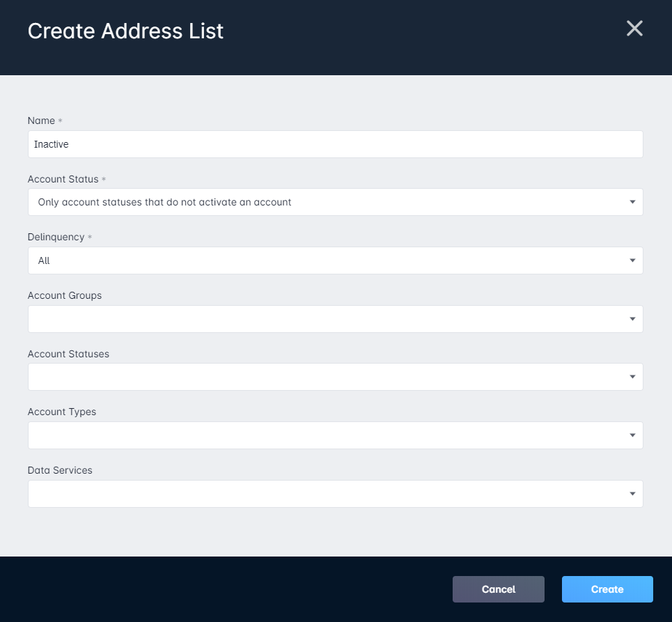
Task: Expand the Account Groups dropdown
Action: coord(335,319)
